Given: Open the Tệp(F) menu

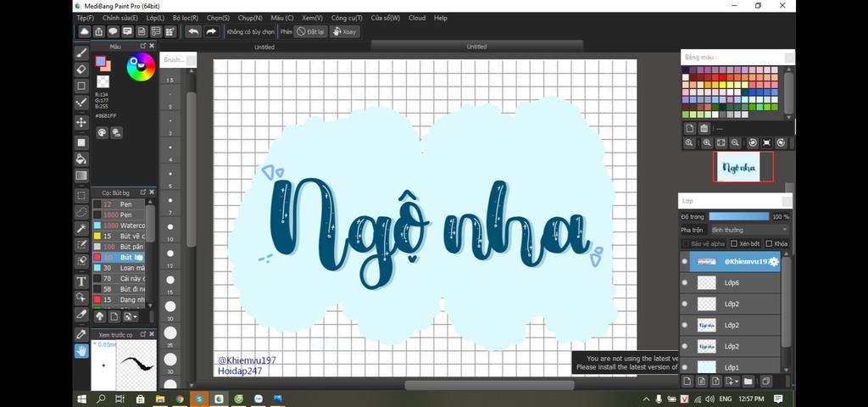Looking at the screenshot, I should click(x=86, y=18).
